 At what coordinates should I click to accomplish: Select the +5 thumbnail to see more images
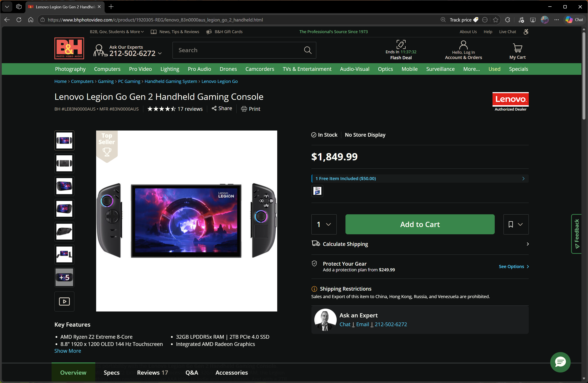point(64,277)
